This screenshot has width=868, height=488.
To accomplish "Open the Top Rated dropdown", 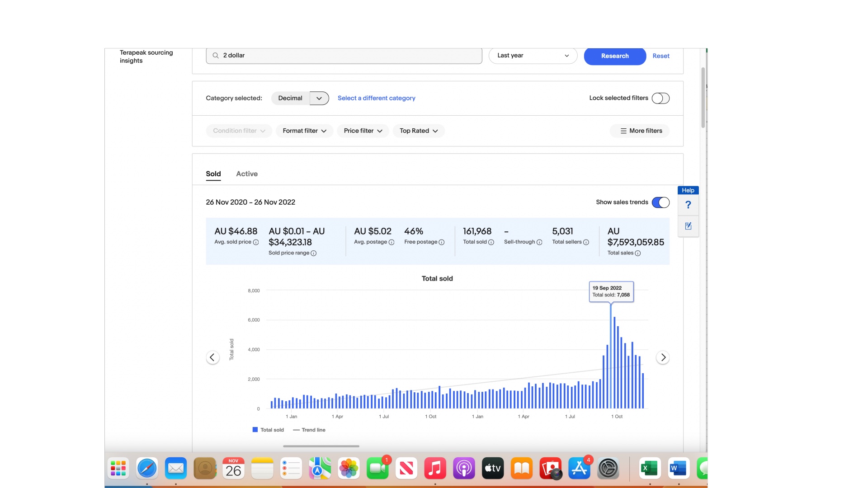I will click(419, 131).
